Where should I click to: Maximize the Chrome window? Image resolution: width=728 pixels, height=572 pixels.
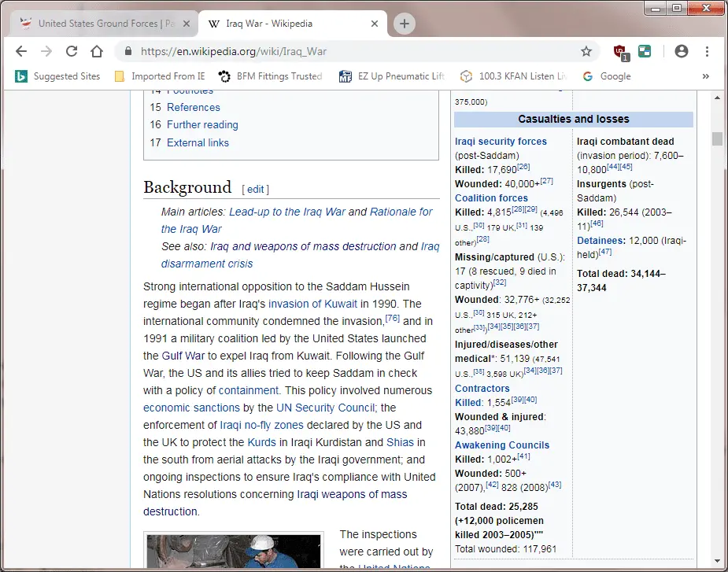tap(677, 7)
